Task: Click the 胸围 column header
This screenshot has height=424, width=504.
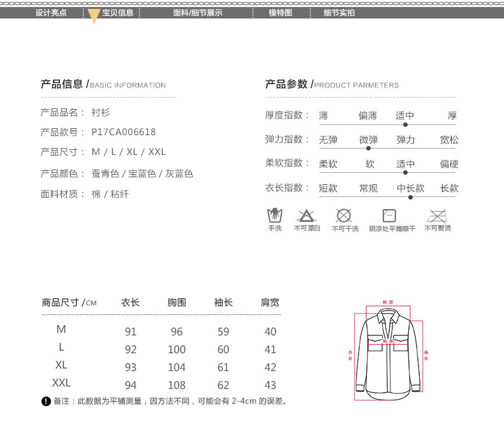Action: [x=177, y=302]
